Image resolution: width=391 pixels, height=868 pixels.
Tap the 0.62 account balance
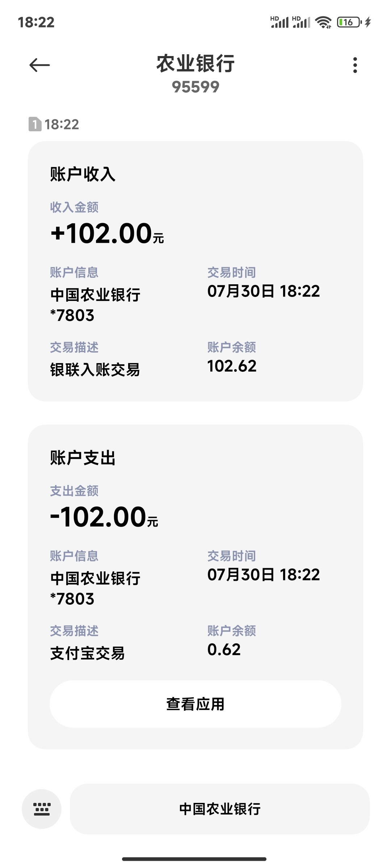[224, 650]
